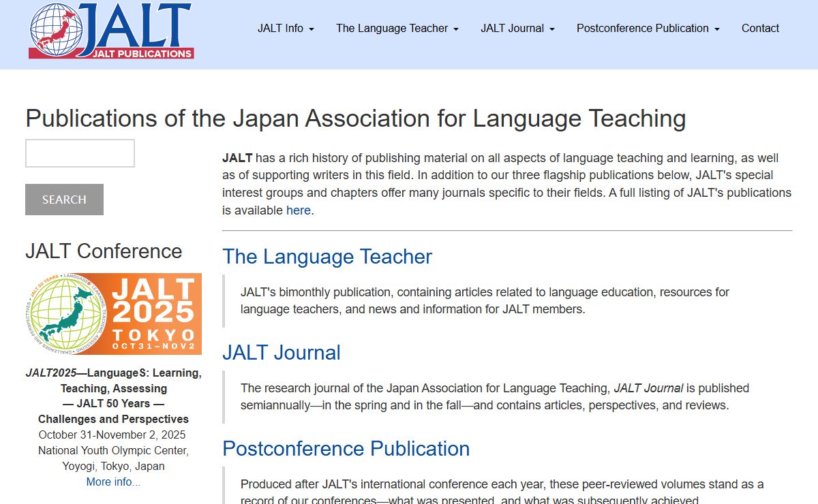Open The Language Teacher heading link
818x504 pixels.
(327, 257)
